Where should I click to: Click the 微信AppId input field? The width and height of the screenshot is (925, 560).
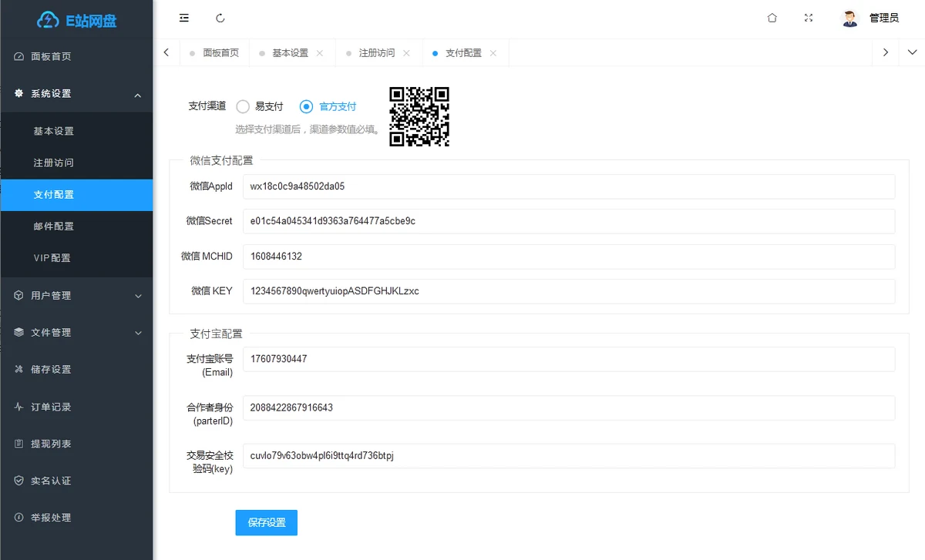click(x=568, y=186)
